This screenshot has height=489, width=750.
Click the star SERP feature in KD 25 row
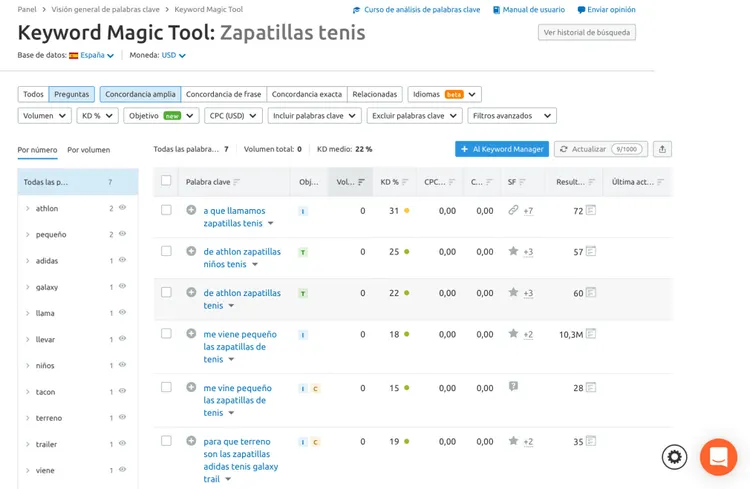(x=513, y=251)
